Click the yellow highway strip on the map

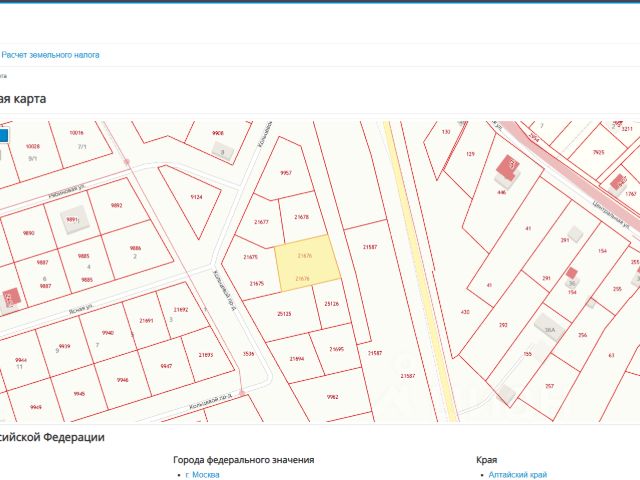coord(420,271)
